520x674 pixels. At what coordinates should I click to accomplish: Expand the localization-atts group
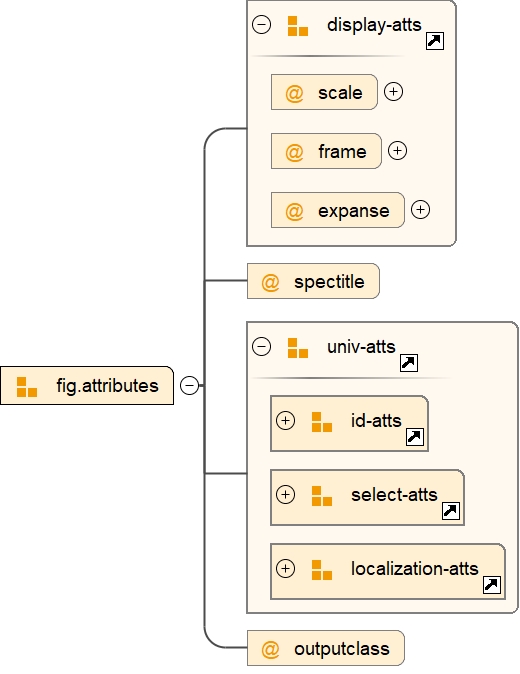286,568
